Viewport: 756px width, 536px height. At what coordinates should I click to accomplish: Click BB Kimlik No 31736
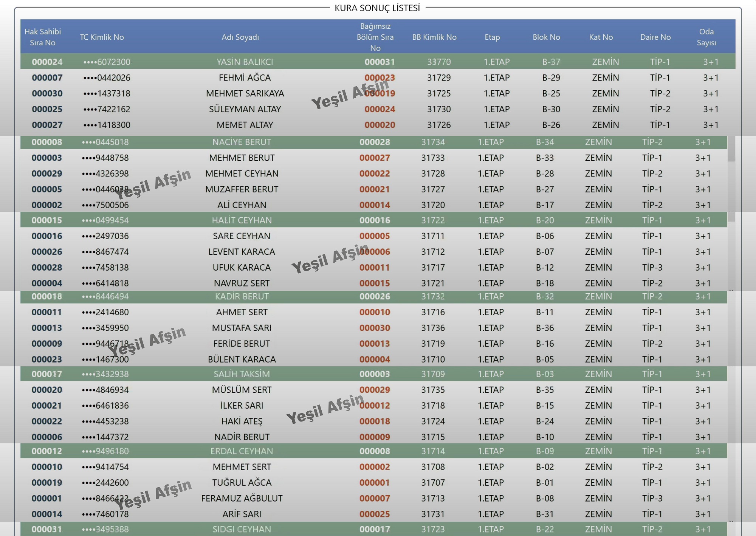point(433,328)
